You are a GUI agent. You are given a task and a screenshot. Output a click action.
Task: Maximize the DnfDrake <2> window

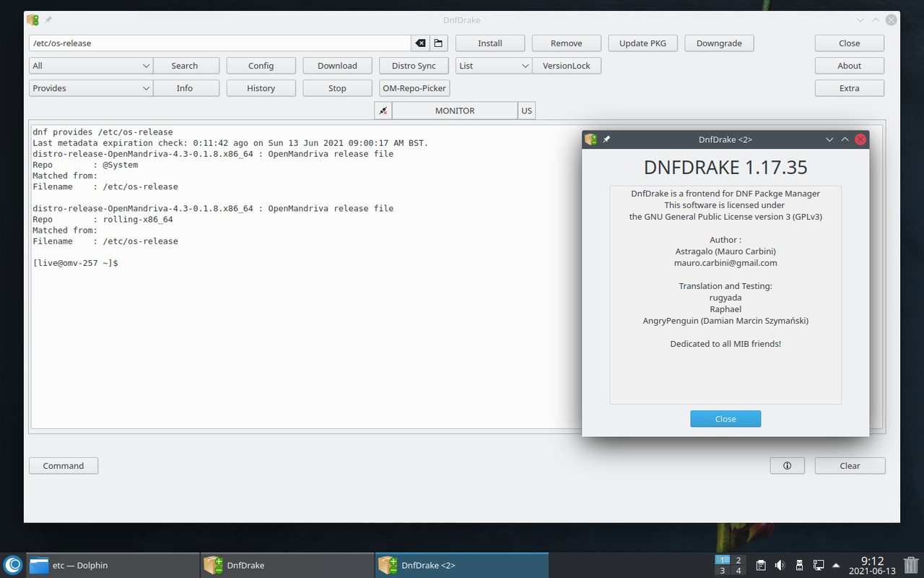(845, 139)
